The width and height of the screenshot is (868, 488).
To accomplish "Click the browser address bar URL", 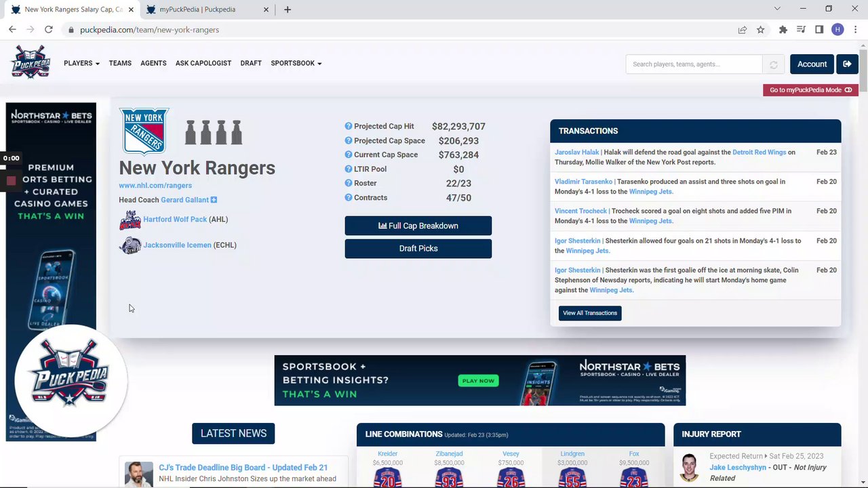I will click(x=149, y=30).
